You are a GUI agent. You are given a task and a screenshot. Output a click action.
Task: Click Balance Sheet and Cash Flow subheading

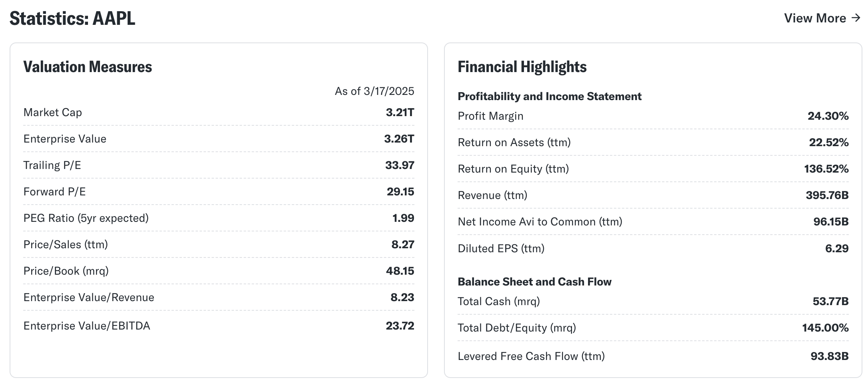534,282
